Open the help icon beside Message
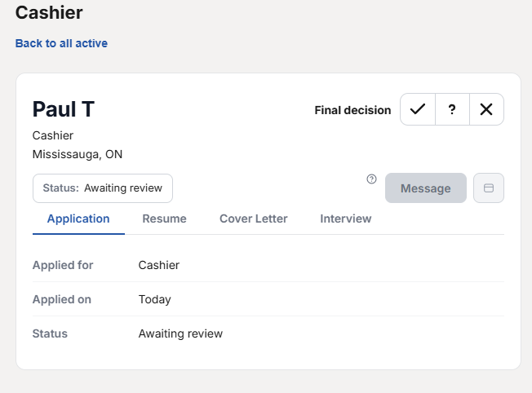The image size is (532, 393). click(x=371, y=179)
